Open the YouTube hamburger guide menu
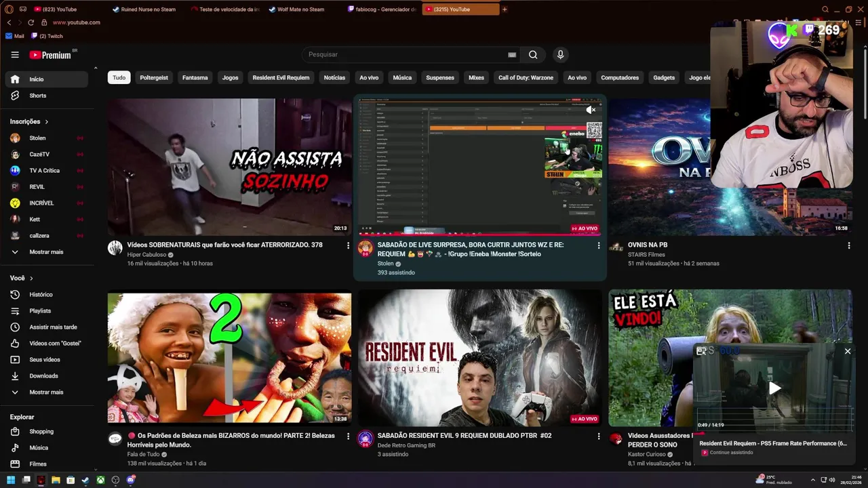Image resolution: width=868 pixels, height=488 pixels. pos(15,55)
